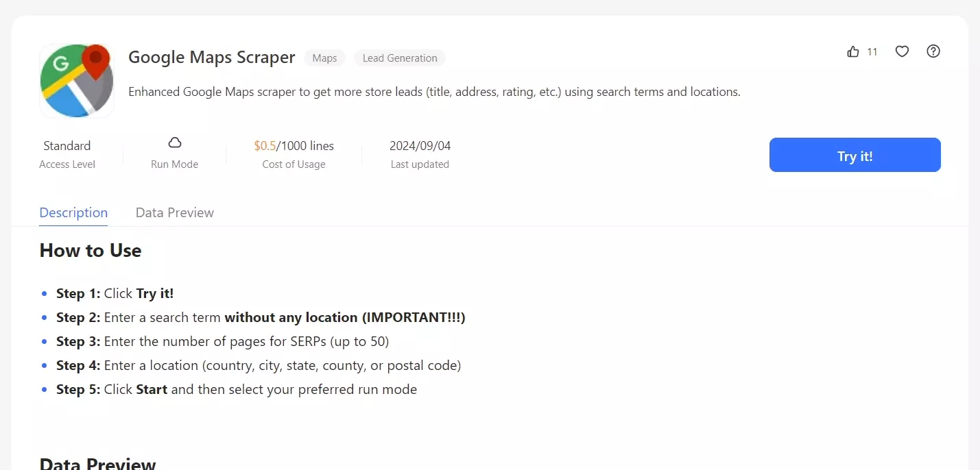980x470 pixels.
Task: Open the Description tab
Action: click(x=73, y=212)
